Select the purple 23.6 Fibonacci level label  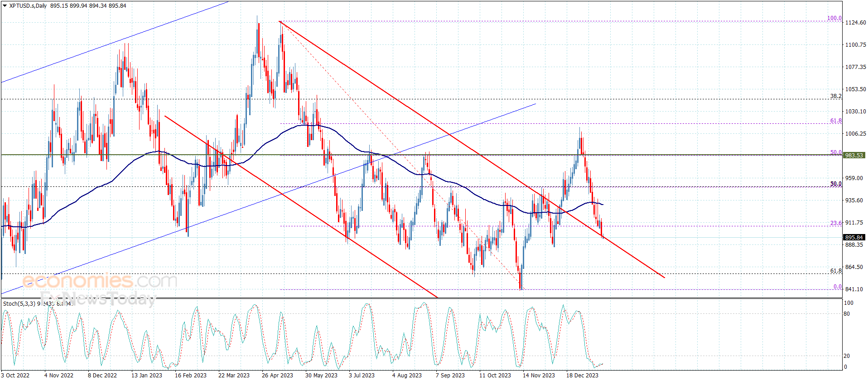tap(836, 223)
